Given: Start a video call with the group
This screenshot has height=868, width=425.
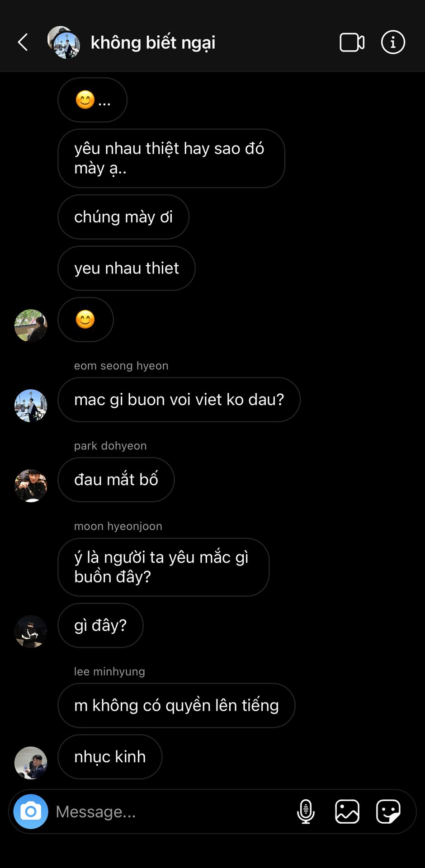Looking at the screenshot, I should pos(352,42).
